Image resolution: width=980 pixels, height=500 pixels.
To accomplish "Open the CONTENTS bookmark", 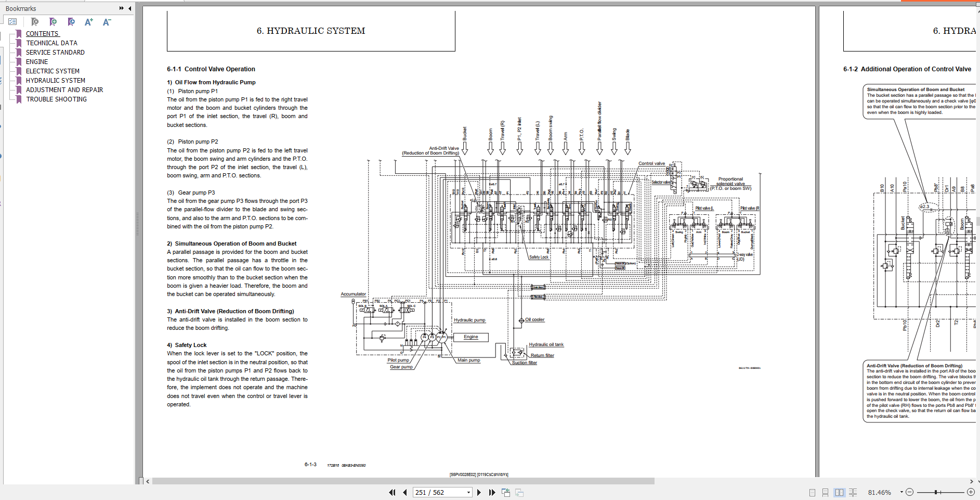I will click(x=42, y=34).
